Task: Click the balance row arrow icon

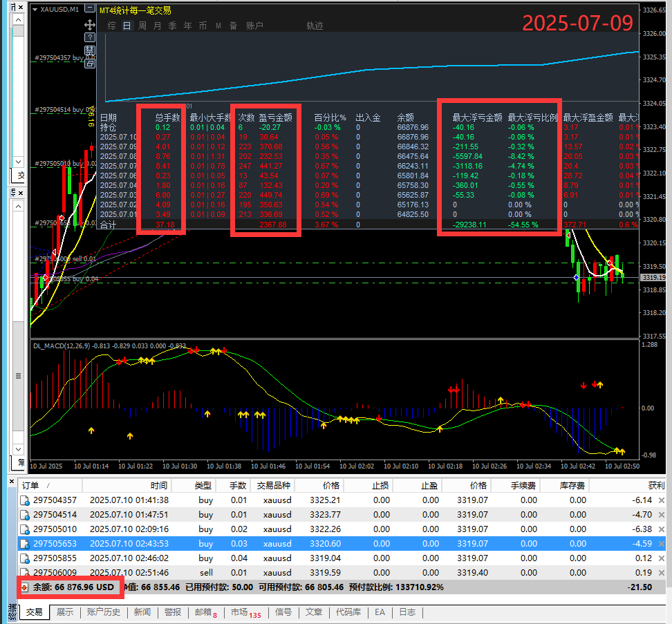Action: 24,587
